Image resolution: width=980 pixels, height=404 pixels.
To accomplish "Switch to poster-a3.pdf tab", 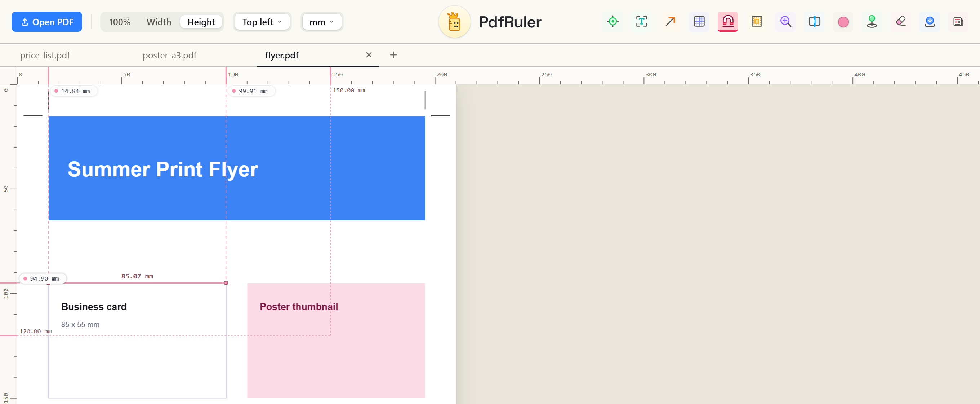I will click(169, 56).
